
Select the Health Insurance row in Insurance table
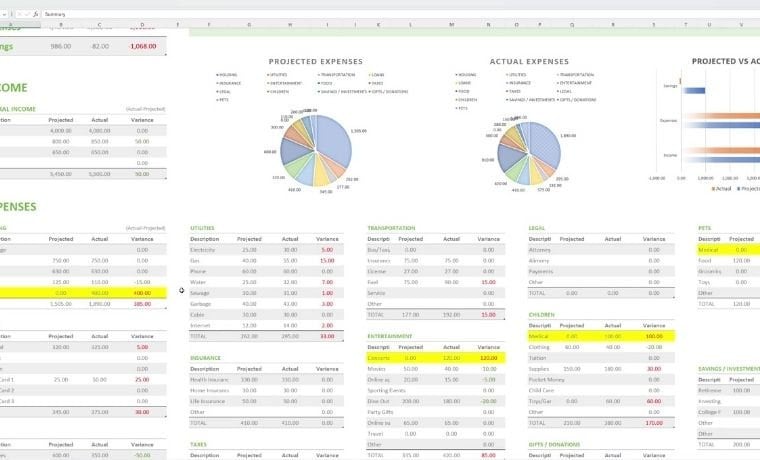point(267,380)
